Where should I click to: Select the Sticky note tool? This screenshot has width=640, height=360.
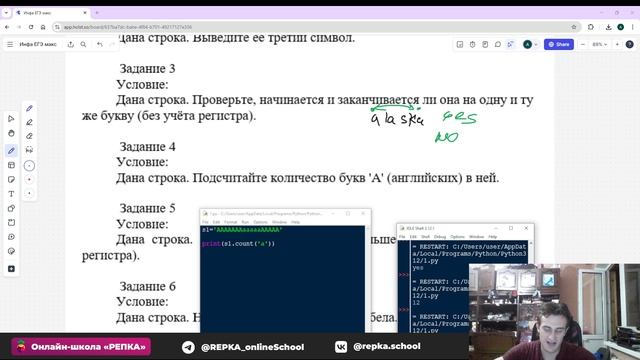(11, 180)
